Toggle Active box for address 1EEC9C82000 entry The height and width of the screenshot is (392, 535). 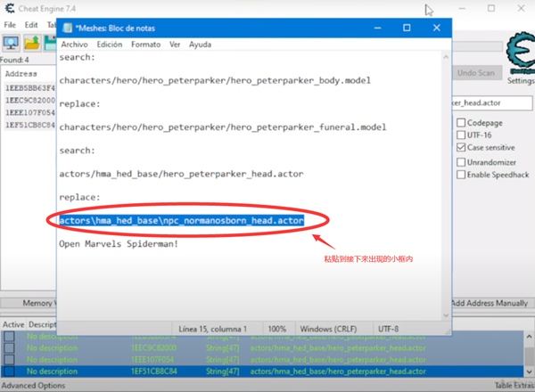tap(9, 348)
